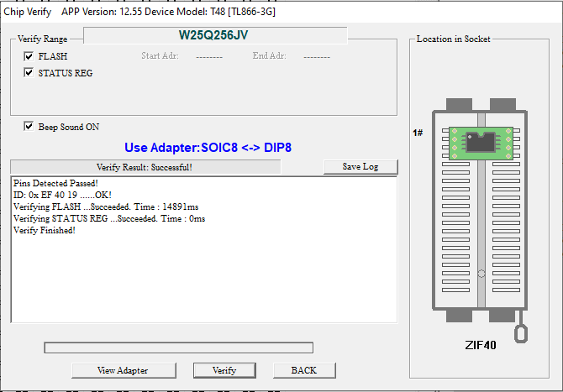Toggle the STATUS REG checkbox

click(x=29, y=73)
